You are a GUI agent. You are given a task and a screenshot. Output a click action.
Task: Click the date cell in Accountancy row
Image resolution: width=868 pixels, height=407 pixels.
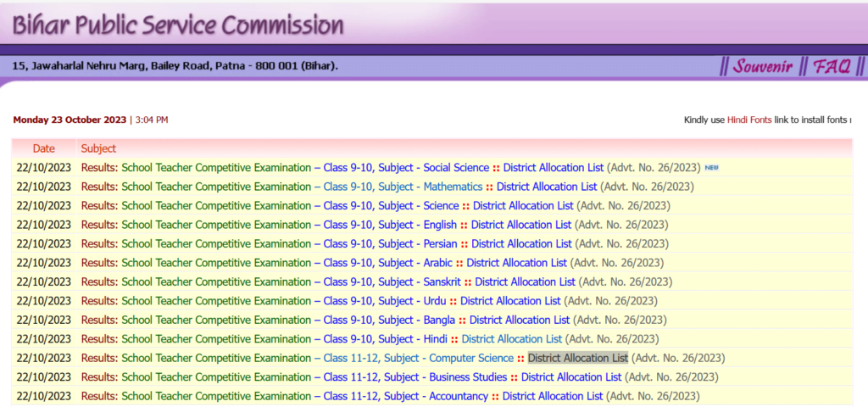click(x=44, y=397)
